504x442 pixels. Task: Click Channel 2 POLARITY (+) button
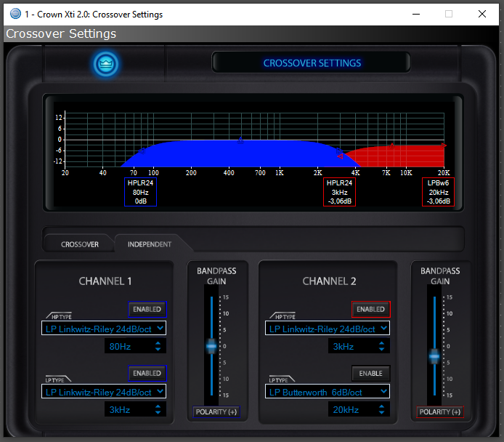click(x=440, y=412)
